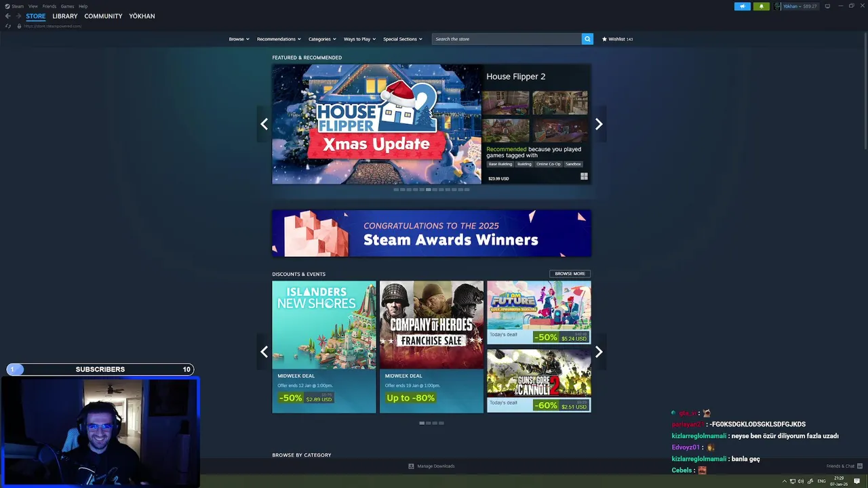Viewport: 868px width, 488px height.
Task: Open the Guns Gore & Cannoli 2 deal
Action: tap(538, 381)
